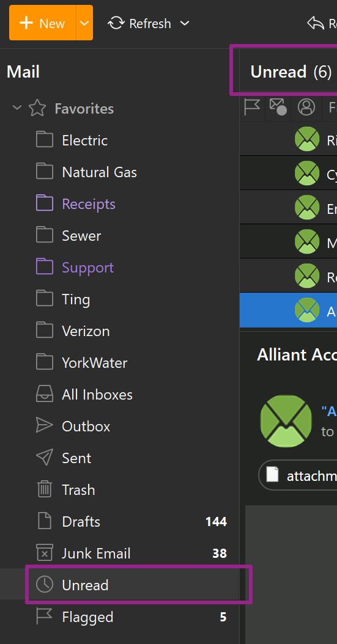This screenshot has height=644, width=337.
Task: Click the Unread clock icon in sidebar
Action: coord(45,585)
